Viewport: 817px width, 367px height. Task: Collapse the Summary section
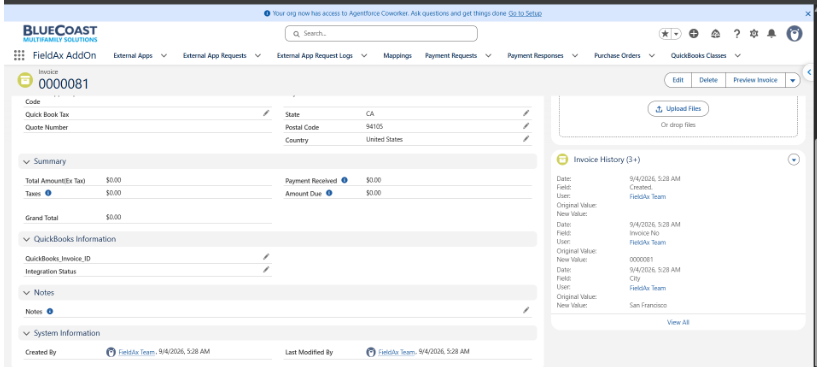tap(27, 162)
